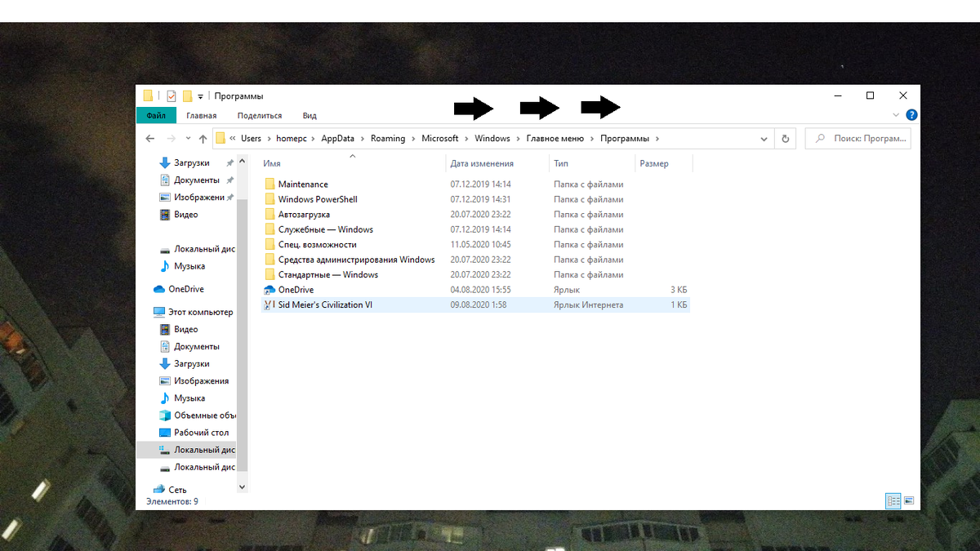This screenshot has height=551, width=980.
Task: Select the highlighted Локальный диск entry
Action: [x=186, y=450]
